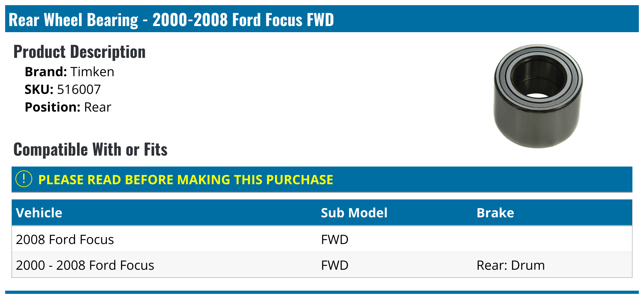
Task: Select the 2000 - 2008 Ford Focus row
Action: coord(85,265)
